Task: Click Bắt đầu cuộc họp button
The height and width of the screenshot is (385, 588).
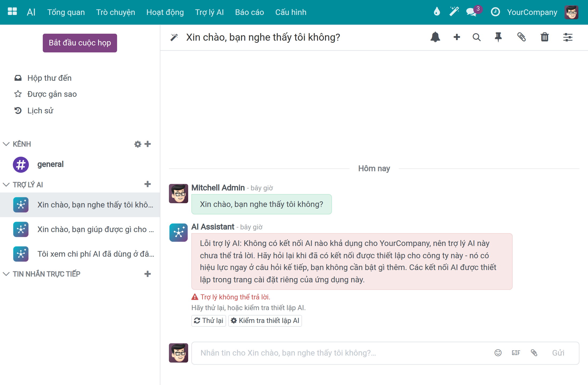Action: pyautogui.click(x=80, y=43)
